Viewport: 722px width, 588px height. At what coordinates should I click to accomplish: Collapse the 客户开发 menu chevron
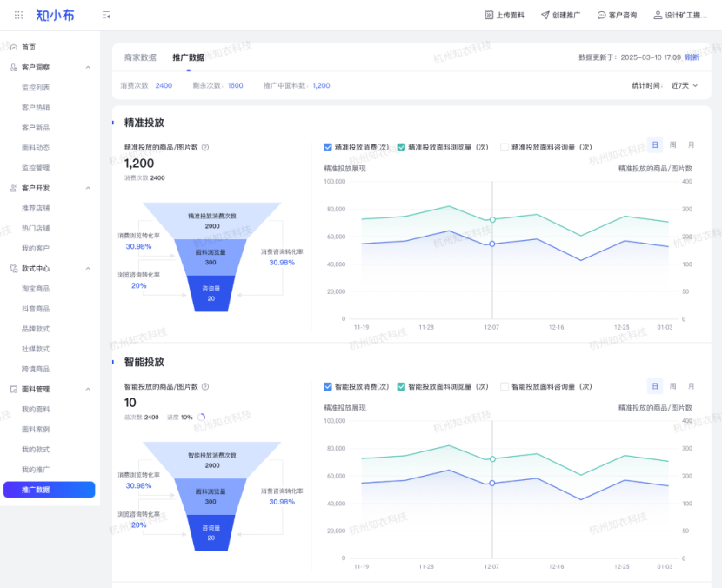tap(88, 189)
